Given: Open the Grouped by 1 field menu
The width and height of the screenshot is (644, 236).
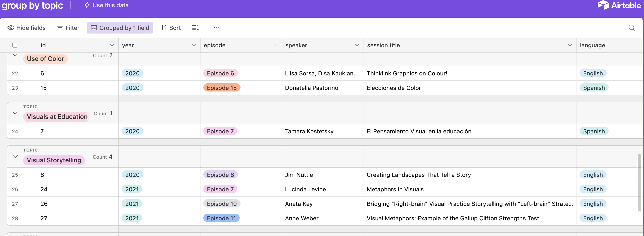Looking at the screenshot, I should pos(120,28).
